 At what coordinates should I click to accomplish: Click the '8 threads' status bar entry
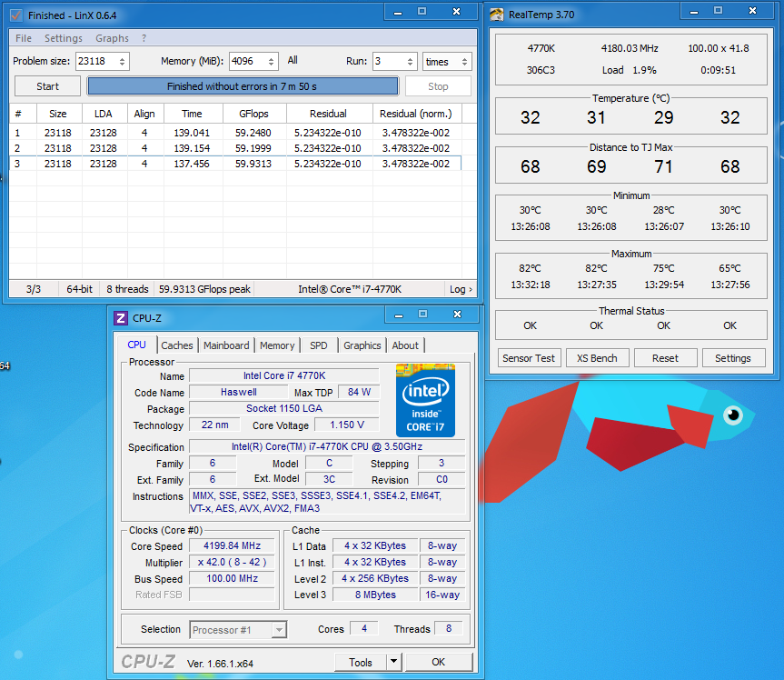(127, 289)
